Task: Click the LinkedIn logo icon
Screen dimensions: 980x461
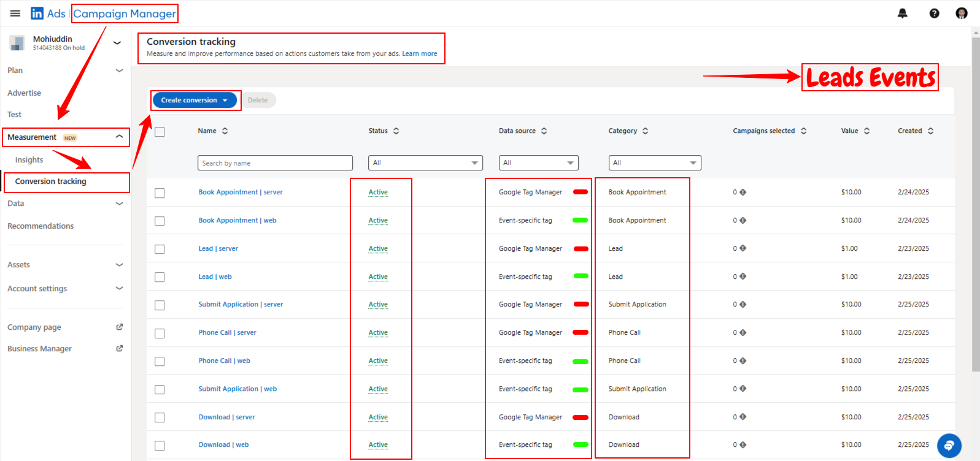Action: (37, 13)
